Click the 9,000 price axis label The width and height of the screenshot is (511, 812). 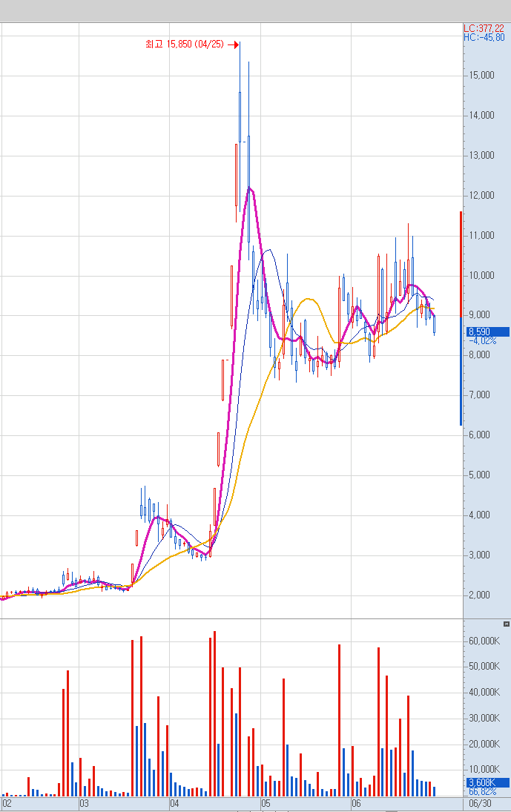point(479,315)
